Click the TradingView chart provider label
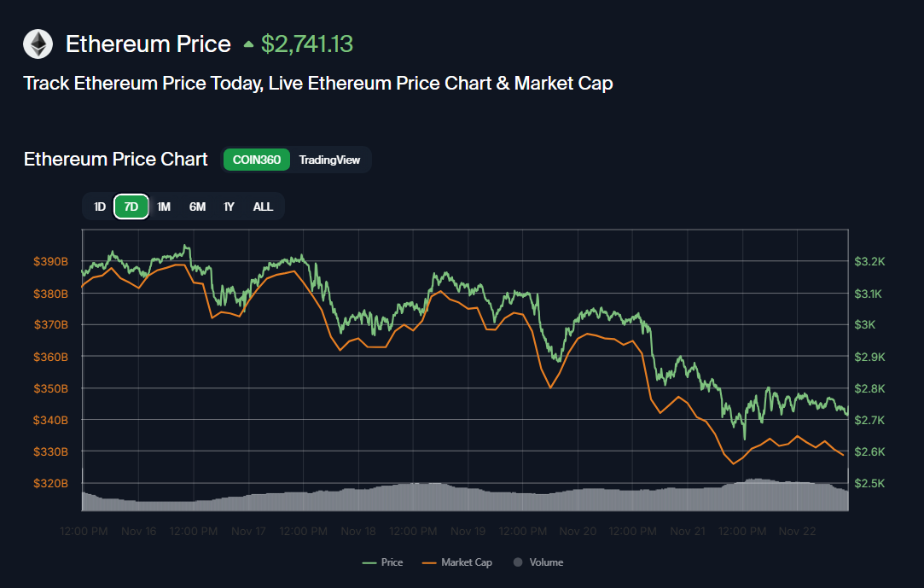 [x=329, y=160]
